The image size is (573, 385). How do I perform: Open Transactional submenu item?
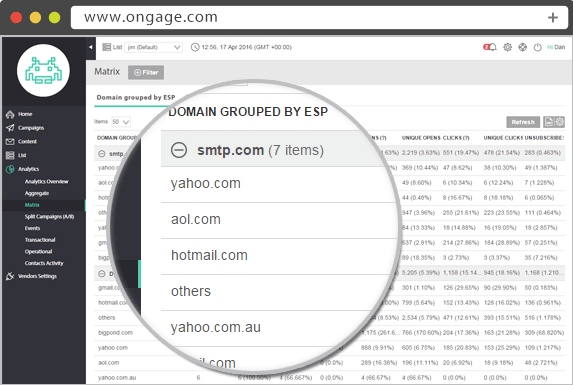(x=40, y=240)
